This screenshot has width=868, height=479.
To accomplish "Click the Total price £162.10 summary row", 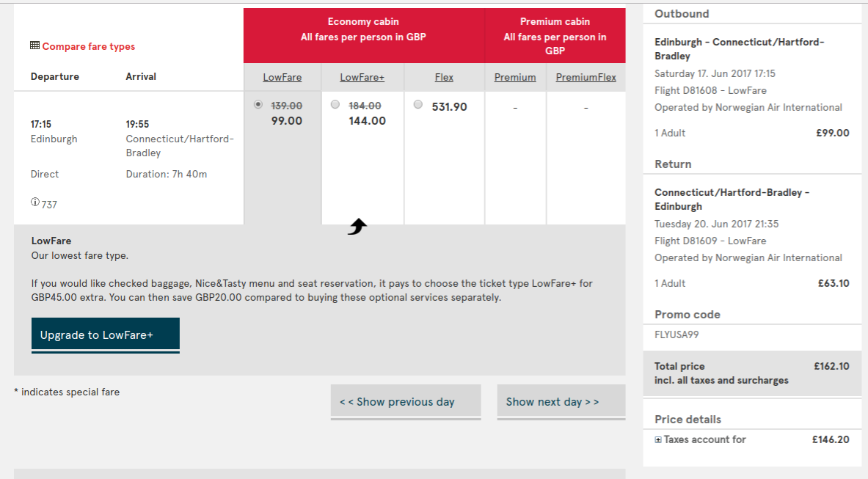I will tap(752, 373).
